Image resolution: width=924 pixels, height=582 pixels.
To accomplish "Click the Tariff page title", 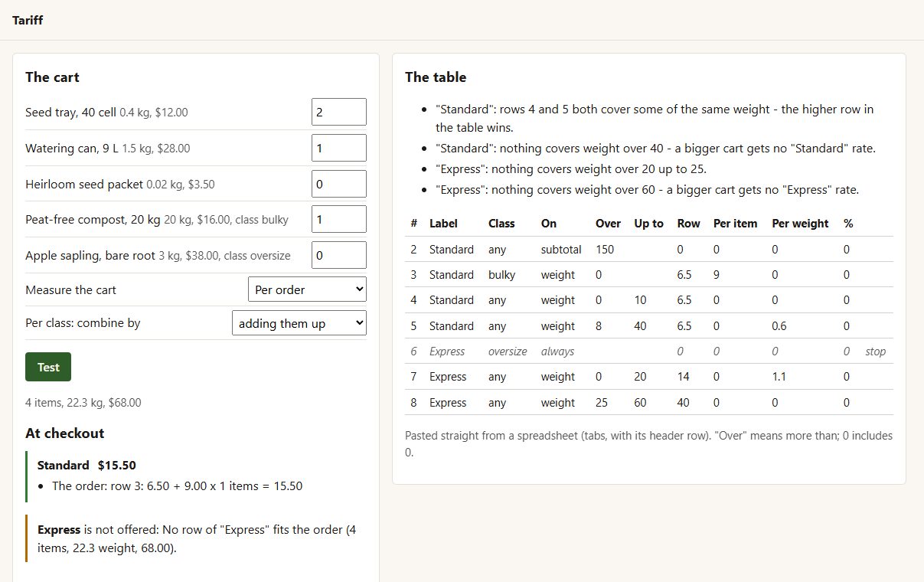I will (x=28, y=20).
